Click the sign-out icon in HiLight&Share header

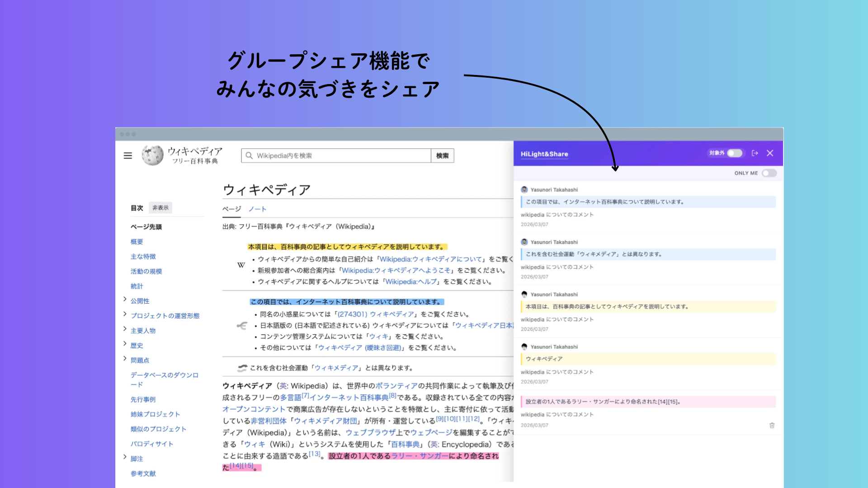coord(755,153)
